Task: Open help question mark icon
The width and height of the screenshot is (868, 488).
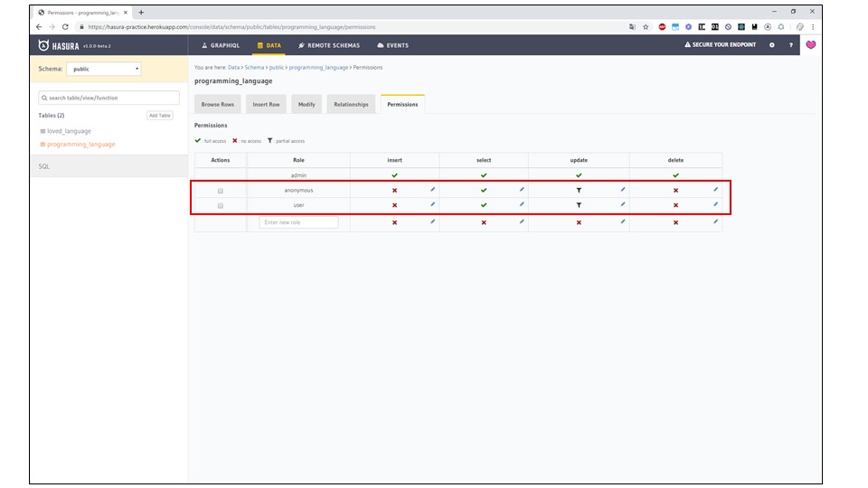Action: pyautogui.click(x=790, y=45)
